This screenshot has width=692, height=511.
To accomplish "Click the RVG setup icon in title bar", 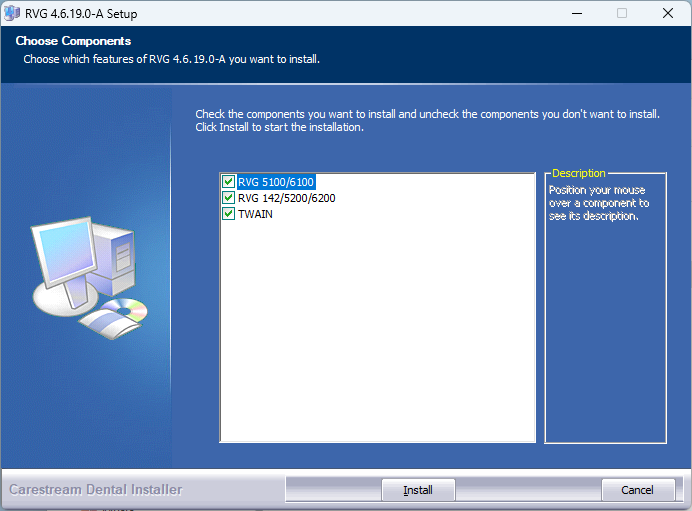I will (x=12, y=14).
